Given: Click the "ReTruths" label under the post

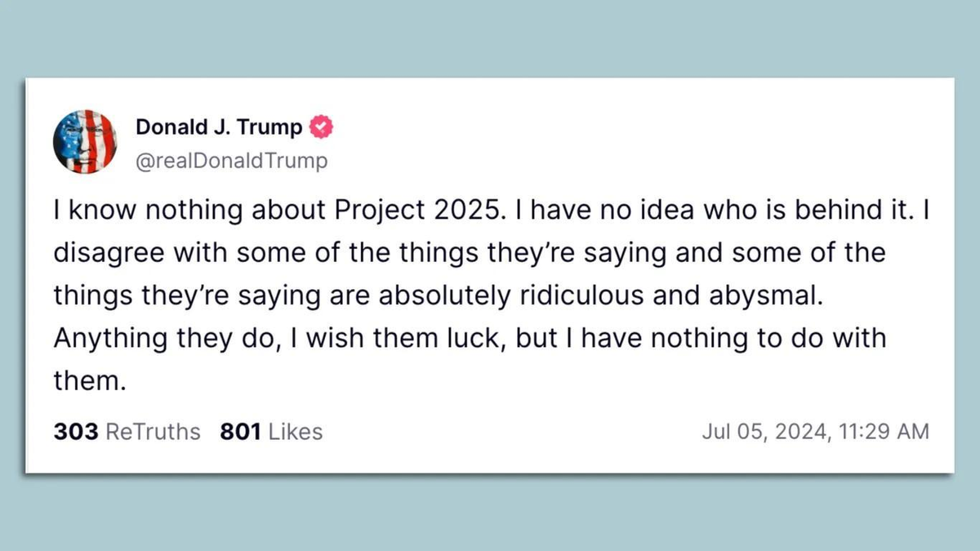Looking at the screenshot, I should [x=154, y=432].
